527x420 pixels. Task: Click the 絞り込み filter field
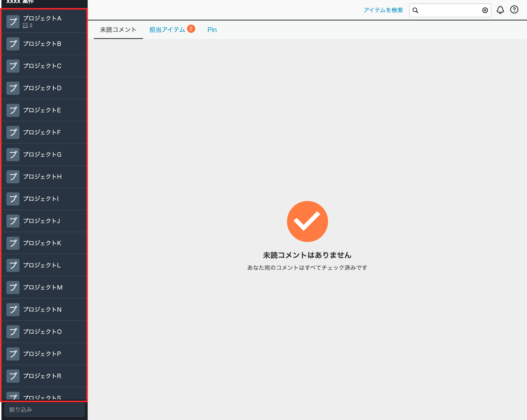(45, 410)
